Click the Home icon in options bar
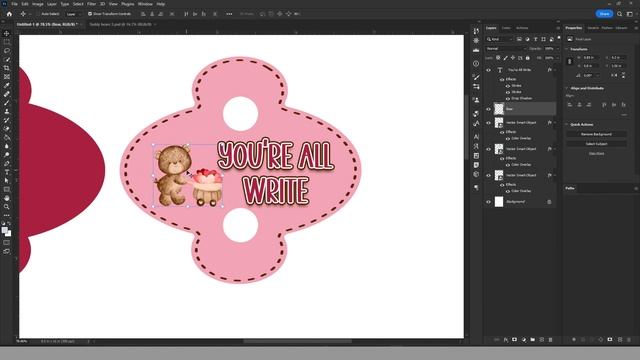The image size is (640, 360). tap(9, 14)
